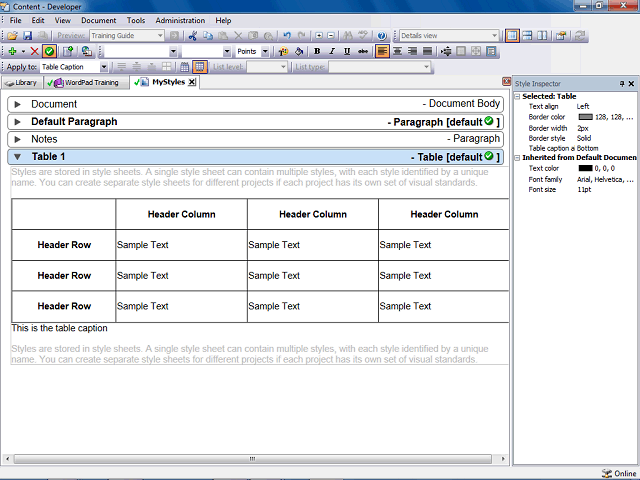Switch to the Library tab
Screen dimensions: 640x480
click(x=21, y=83)
